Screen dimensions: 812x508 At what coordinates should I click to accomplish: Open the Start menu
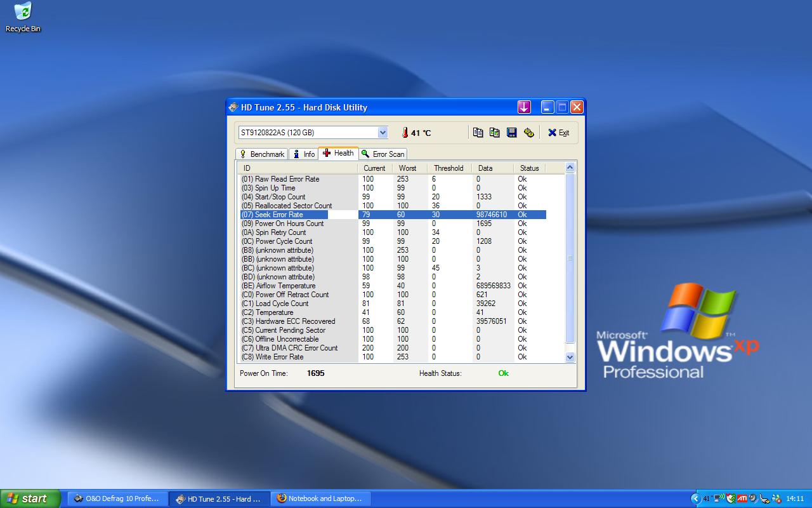tap(30, 498)
